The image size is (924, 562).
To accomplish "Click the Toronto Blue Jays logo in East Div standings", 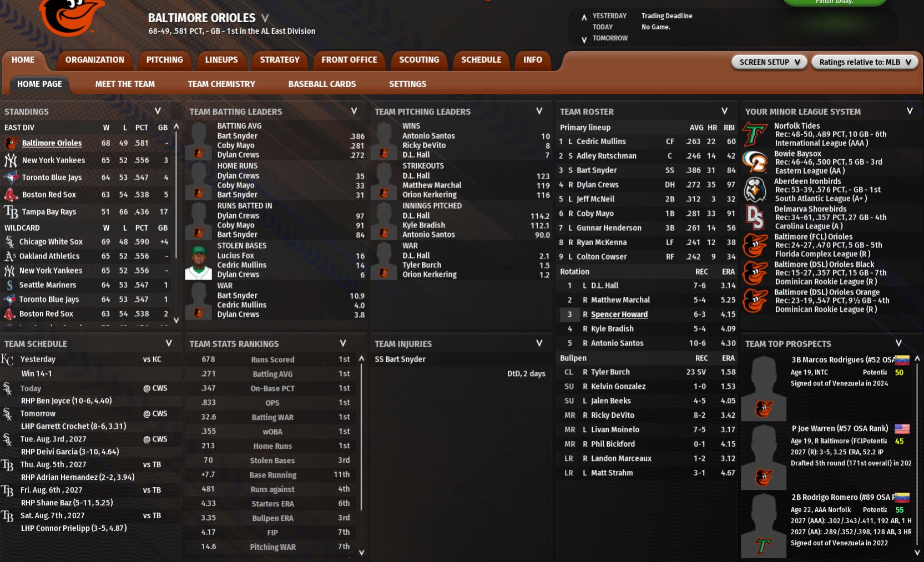I will point(11,178).
